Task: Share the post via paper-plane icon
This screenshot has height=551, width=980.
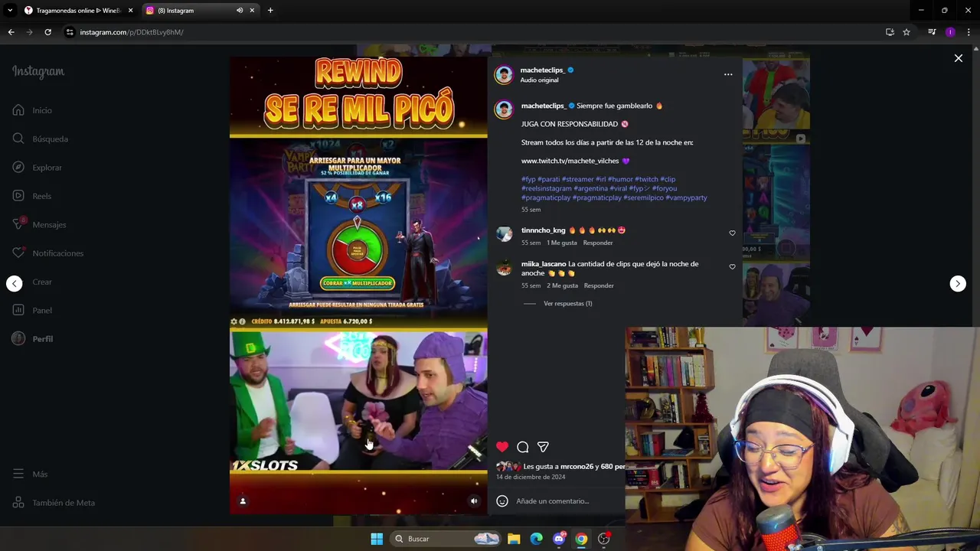Action: 543,447
